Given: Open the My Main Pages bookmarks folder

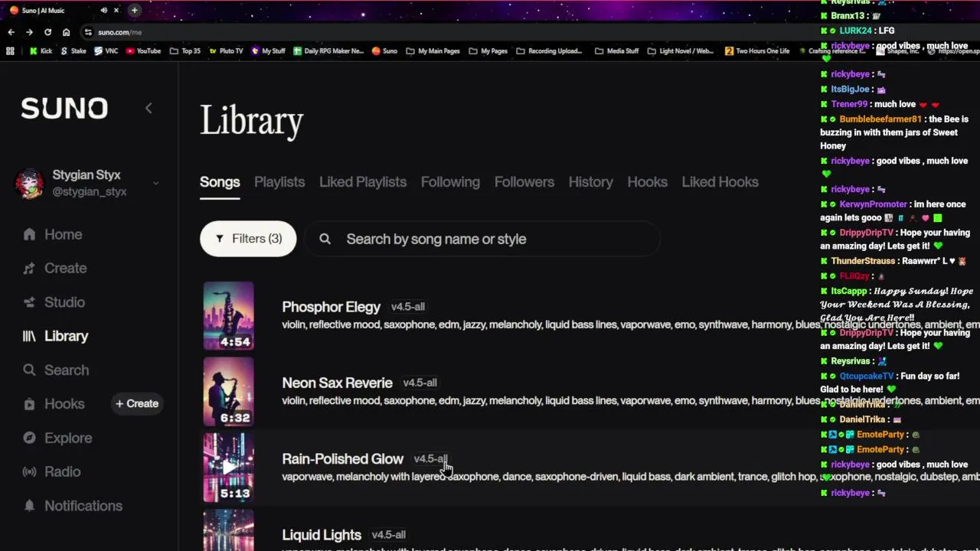Looking at the screenshot, I should click(x=433, y=51).
